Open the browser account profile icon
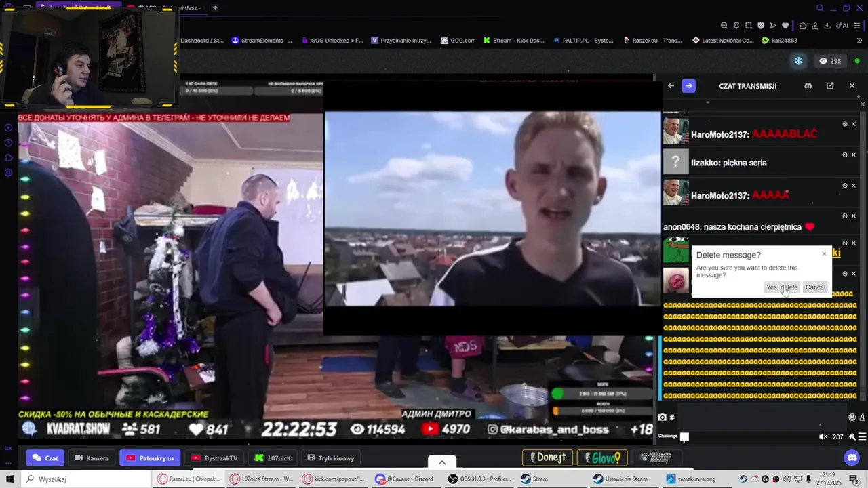 (815, 26)
